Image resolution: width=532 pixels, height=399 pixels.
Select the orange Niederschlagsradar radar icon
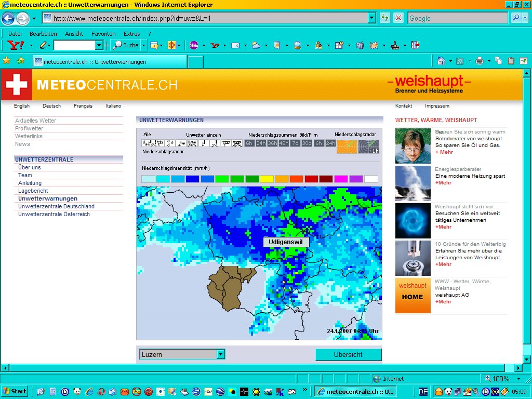point(347,147)
